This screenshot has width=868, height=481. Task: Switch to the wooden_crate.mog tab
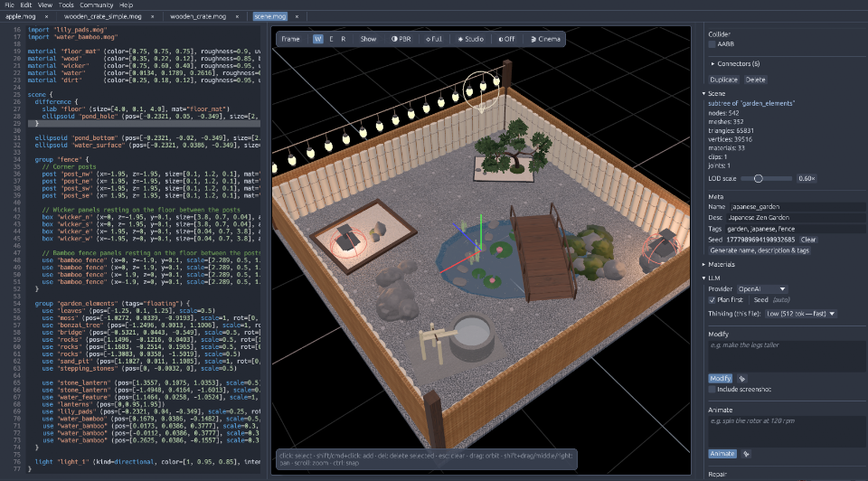198,16
